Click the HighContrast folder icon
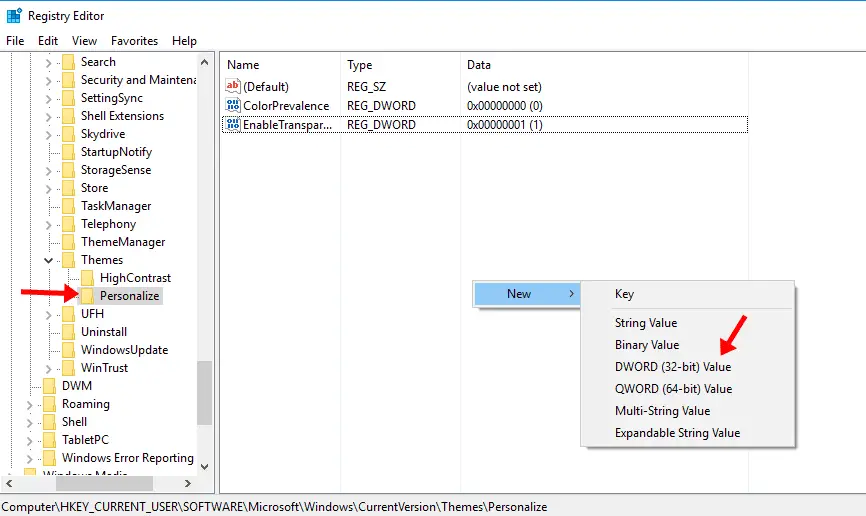 (x=87, y=278)
